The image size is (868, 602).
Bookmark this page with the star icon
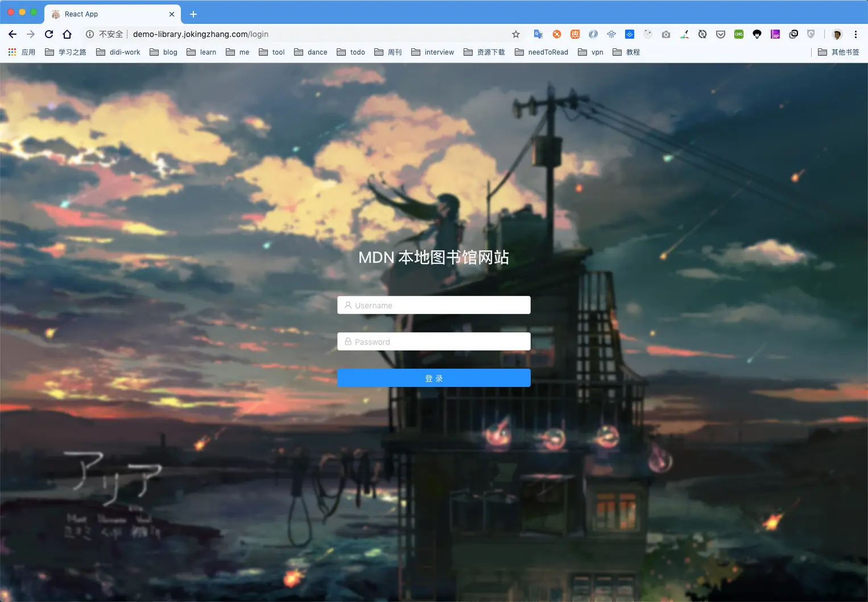tap(516, 34)
